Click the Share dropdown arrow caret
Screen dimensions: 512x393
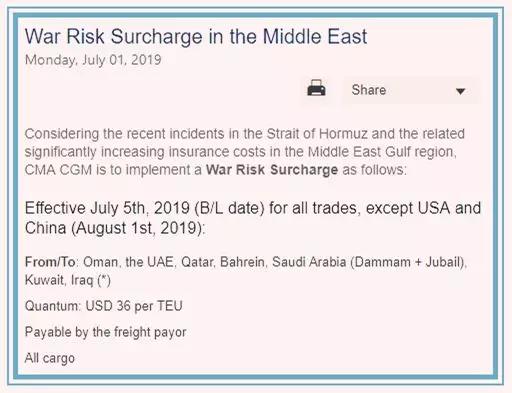click(x=460, y=91)
